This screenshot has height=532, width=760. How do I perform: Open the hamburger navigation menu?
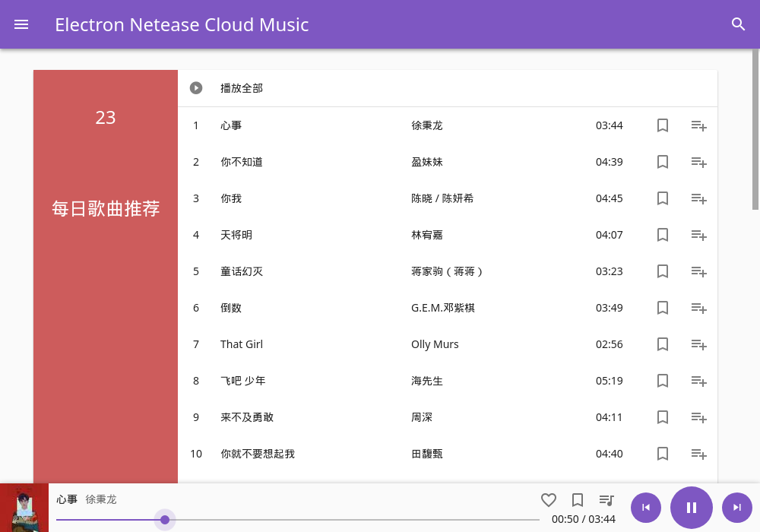coord(21,24)
